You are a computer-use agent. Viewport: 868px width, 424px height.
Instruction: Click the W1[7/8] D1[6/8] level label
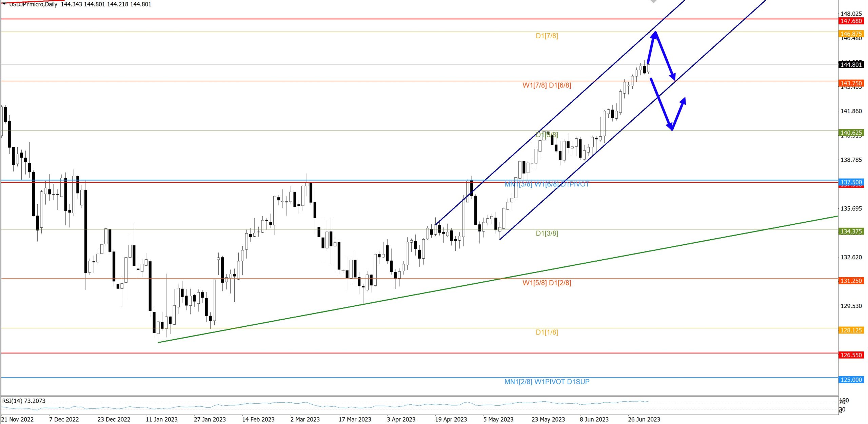547,85
